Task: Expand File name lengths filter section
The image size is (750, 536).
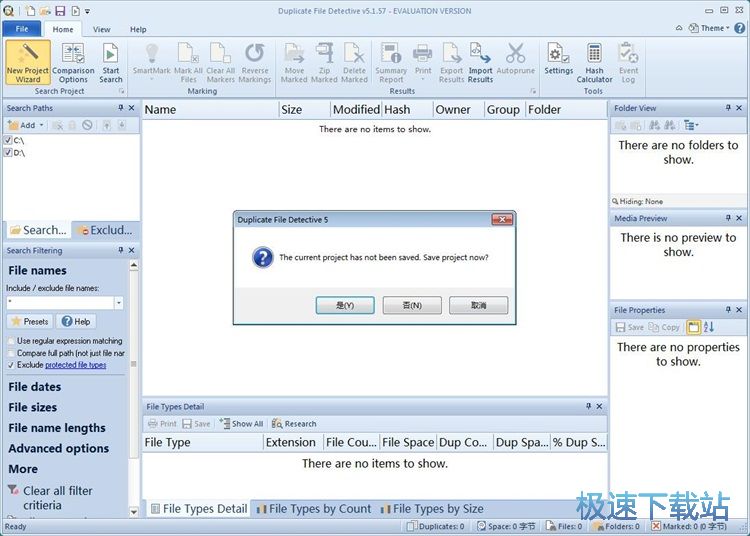Action: 57,428
